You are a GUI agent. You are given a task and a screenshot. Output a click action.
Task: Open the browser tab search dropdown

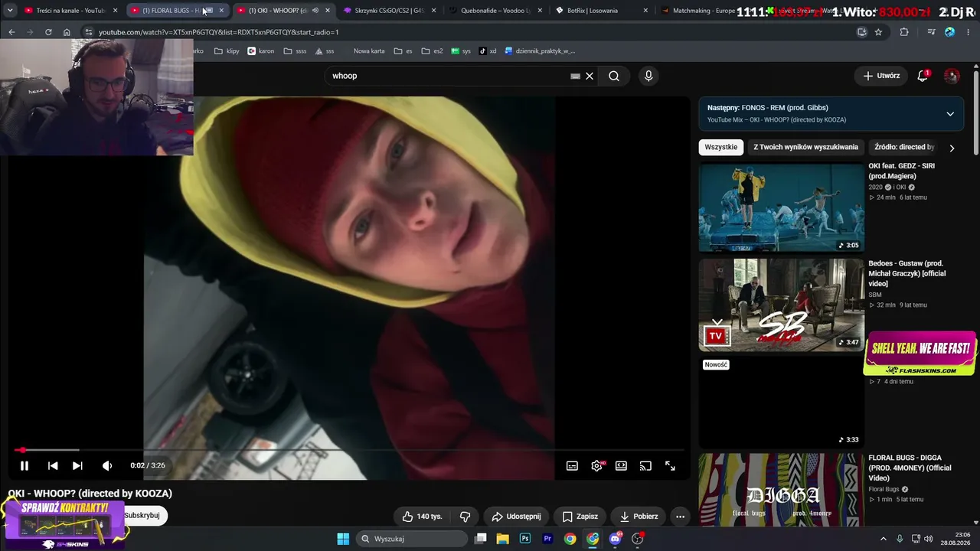(x=10, y=11)
